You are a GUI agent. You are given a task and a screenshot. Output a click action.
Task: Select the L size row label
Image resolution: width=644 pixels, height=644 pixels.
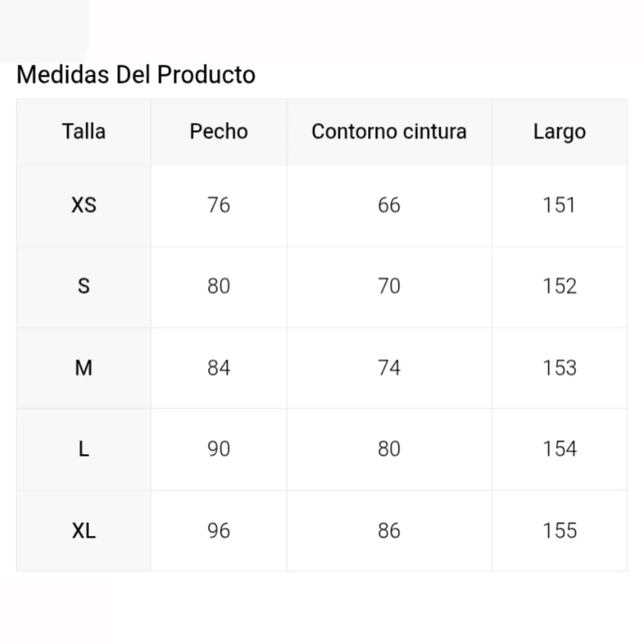84,449
